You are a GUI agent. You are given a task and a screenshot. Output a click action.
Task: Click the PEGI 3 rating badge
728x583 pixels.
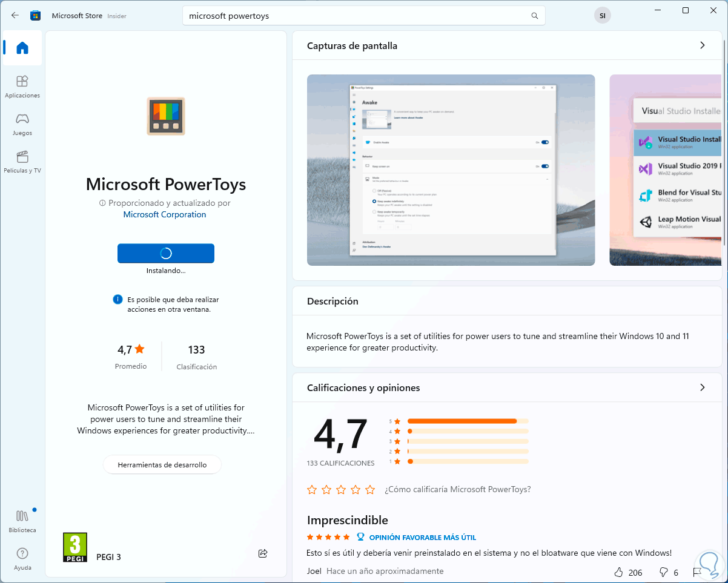(75, 547)
